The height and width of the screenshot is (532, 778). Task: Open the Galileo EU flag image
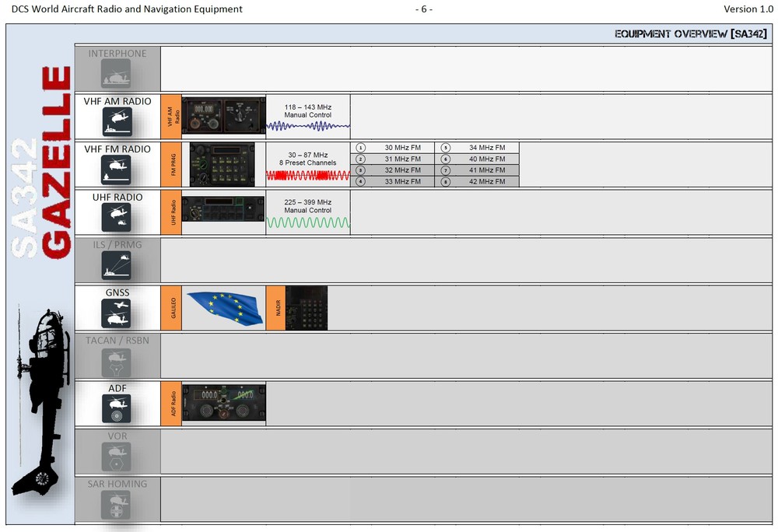tap(225, 308)
